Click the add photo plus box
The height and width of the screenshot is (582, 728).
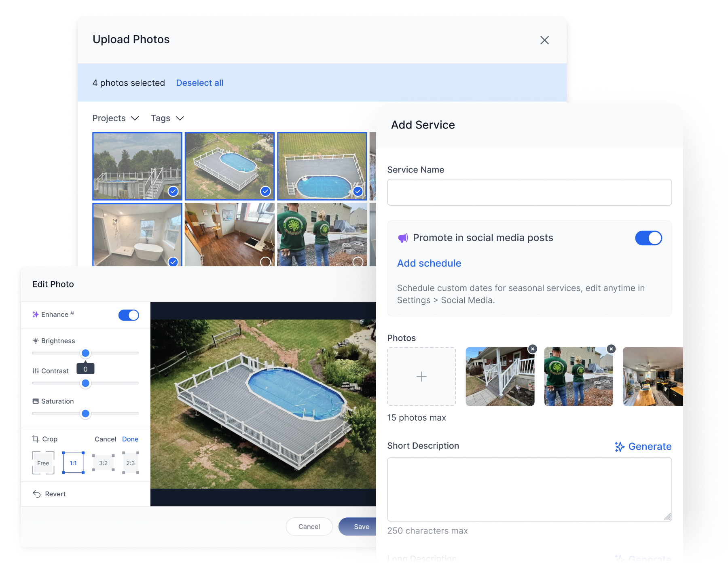[x=421, y=376]
